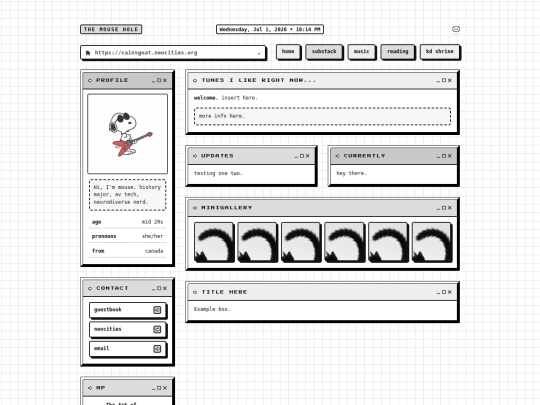Click the 'mid 20s' age value

(152, 222)
